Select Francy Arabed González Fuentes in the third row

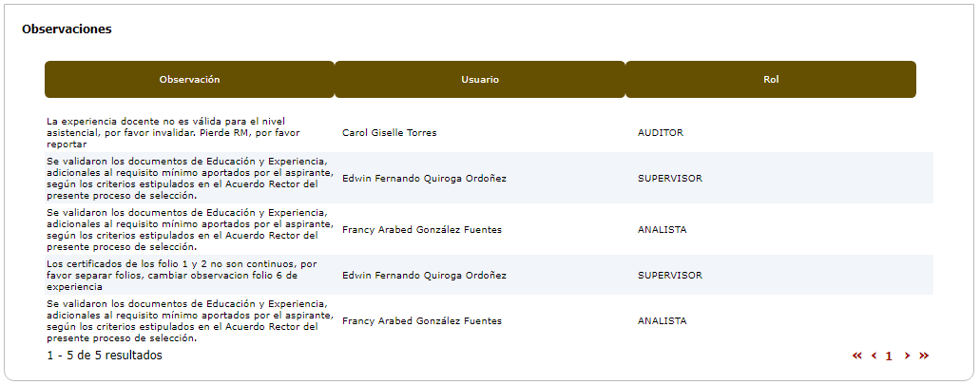(x=422, y=230)
